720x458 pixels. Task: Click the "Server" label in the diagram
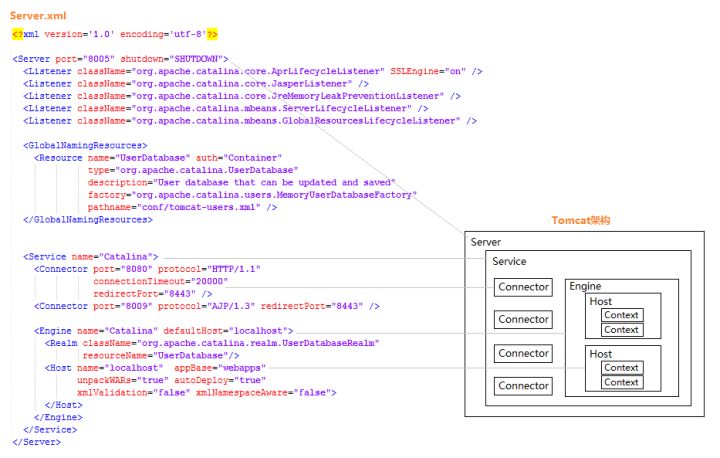tap(485, 243)
